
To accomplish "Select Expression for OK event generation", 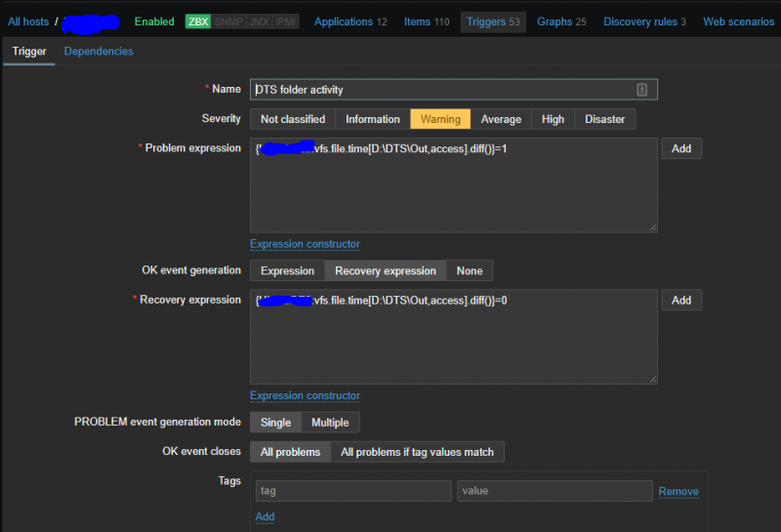I will 287,270.
